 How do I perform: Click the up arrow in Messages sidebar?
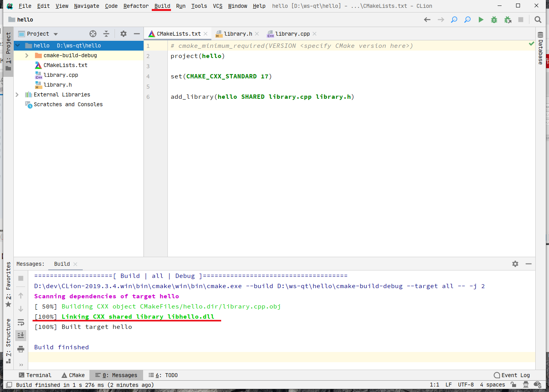coord(21,296)
